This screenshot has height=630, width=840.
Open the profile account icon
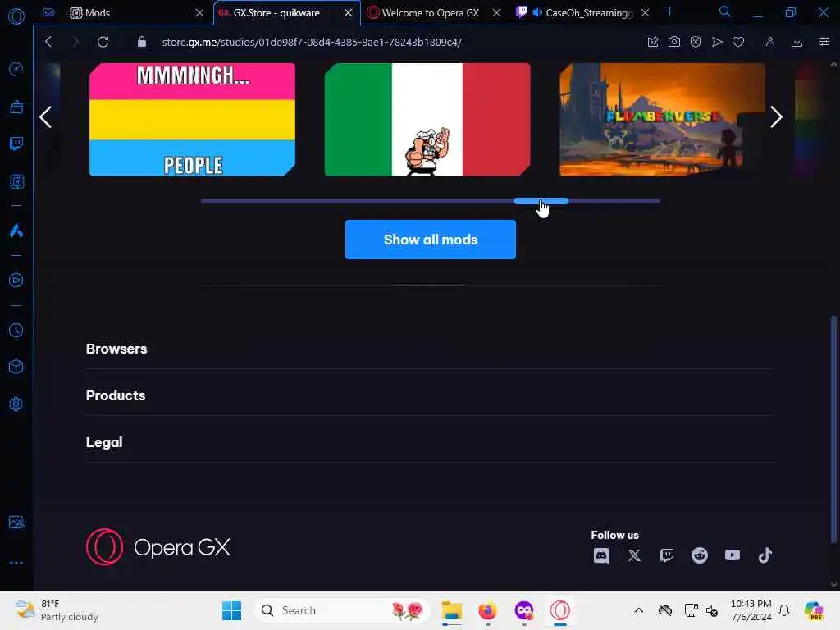pos(769,42)
